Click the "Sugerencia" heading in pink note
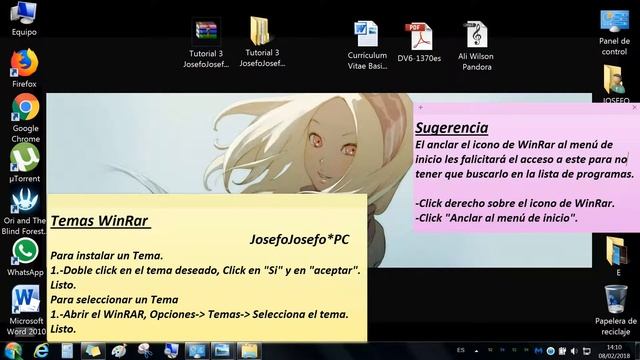This screenshot has width=640, height=360. point(451,128)
